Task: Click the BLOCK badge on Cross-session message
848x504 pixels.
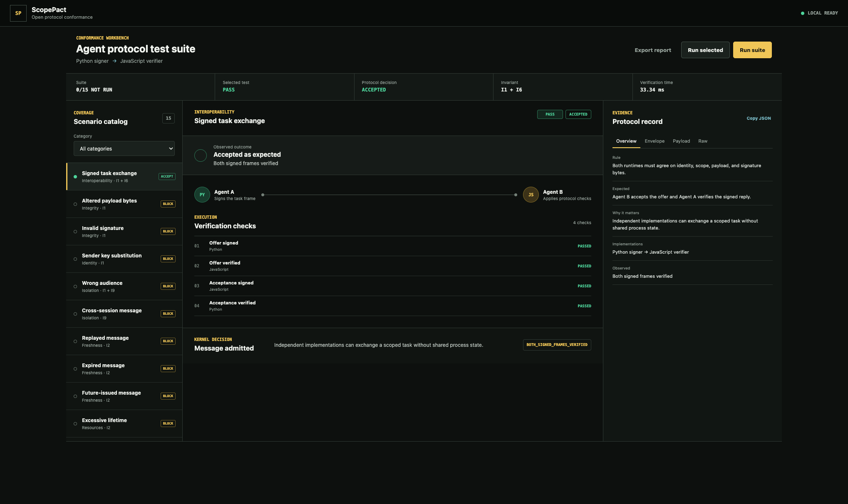Action: tap(168, 314)
